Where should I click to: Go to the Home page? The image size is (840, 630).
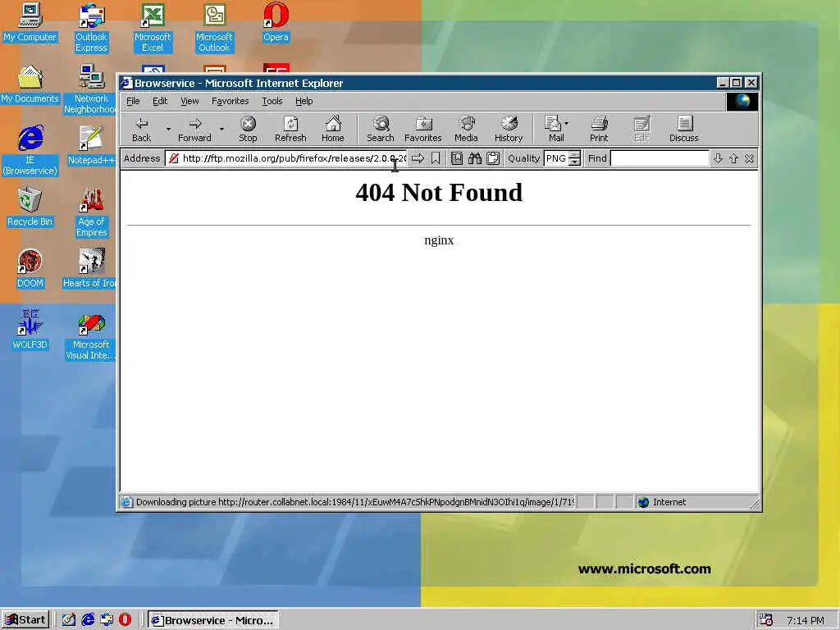(333, 129)
